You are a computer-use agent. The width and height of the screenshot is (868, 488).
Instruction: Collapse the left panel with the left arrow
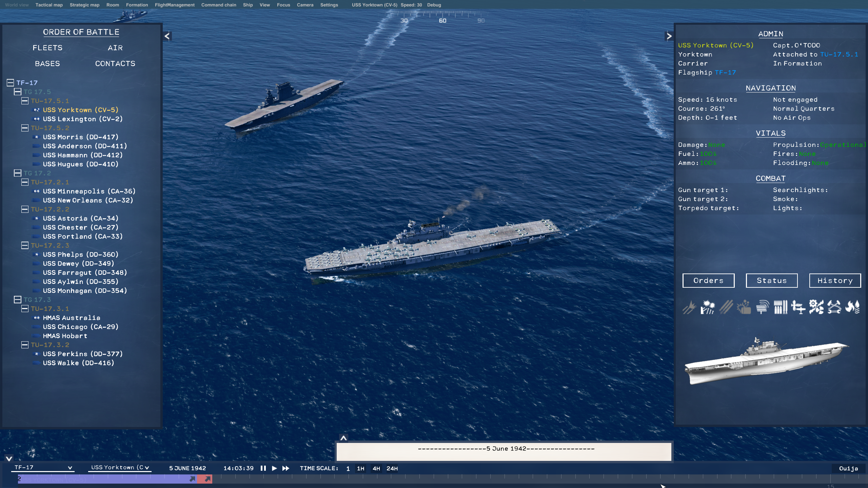[x=167, y=36]
